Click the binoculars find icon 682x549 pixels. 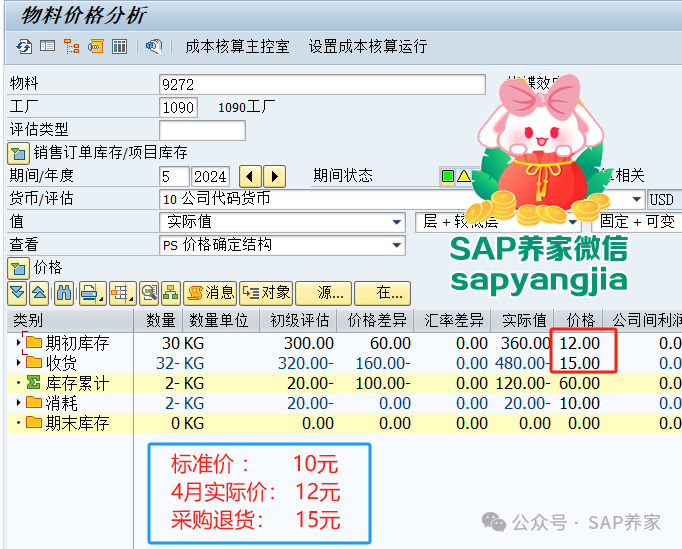click(64, 293)
